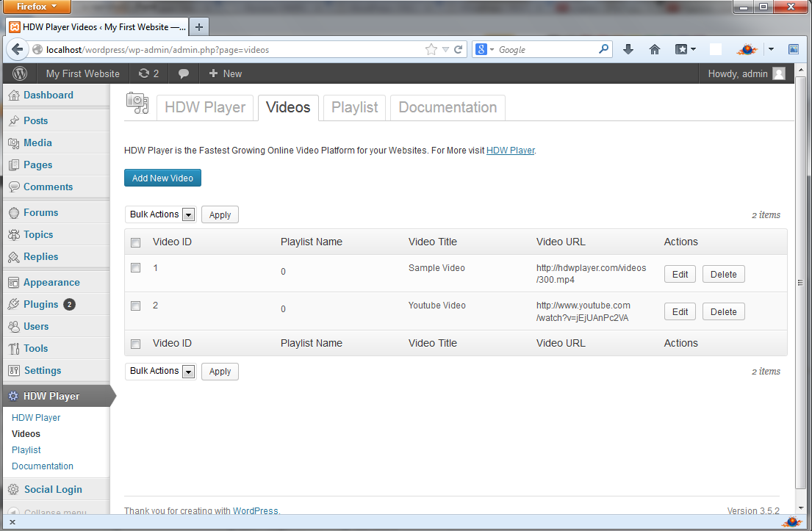Open the Playlist submenu link

pyautogui.click(x=26, y=450)
